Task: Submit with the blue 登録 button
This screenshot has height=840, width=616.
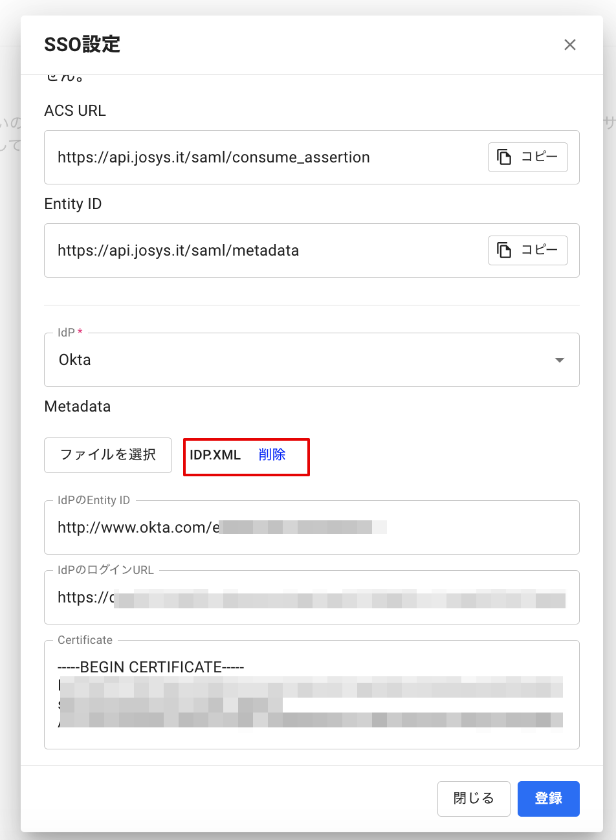Action: (x=548, y=799)
